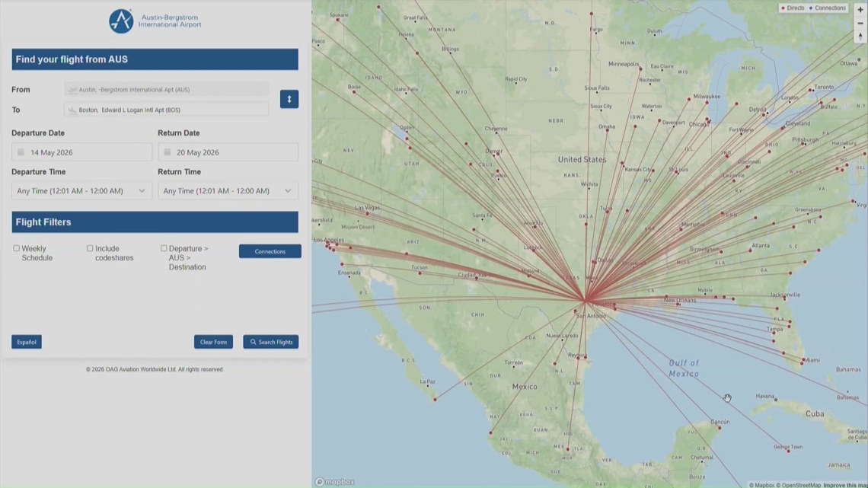Image resolution: width=868 pixels, height=488 pixels.
Task: Click the airplane icon in To field
Action: coord(72,110)
